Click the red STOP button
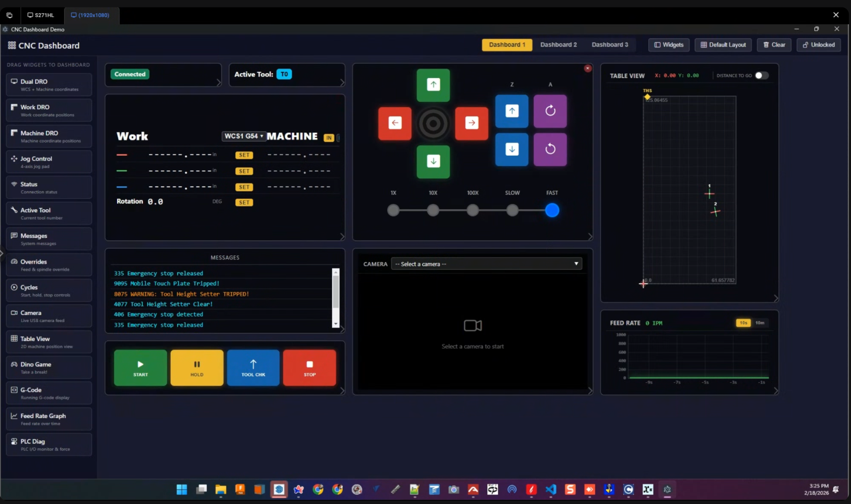This screenshot has height=504, width=851. pyautogui.click(x=309, y=368)
